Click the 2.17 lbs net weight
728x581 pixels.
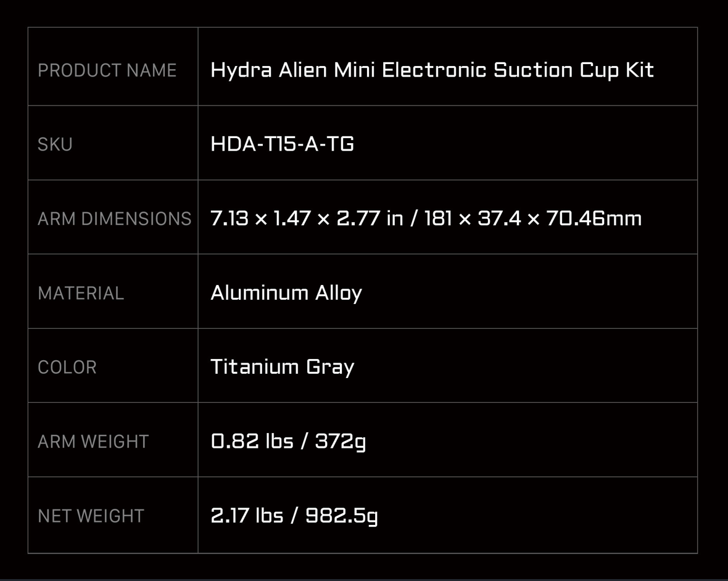click(247, 516)
